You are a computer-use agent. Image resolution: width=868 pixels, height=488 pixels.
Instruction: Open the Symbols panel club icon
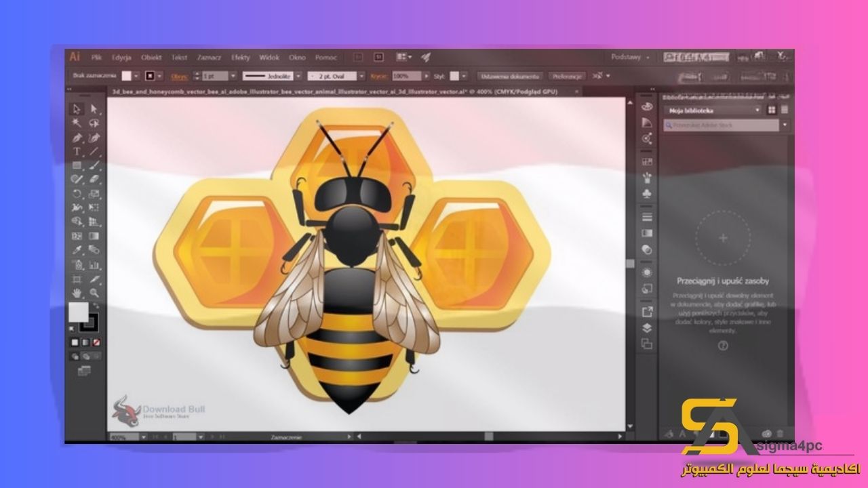coord(647,193)
